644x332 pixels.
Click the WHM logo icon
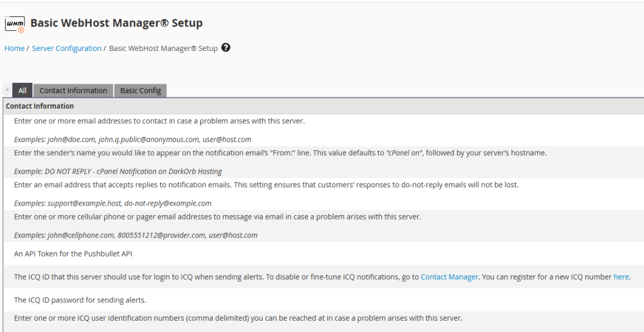pyautogui.click(x=14, y=24)
